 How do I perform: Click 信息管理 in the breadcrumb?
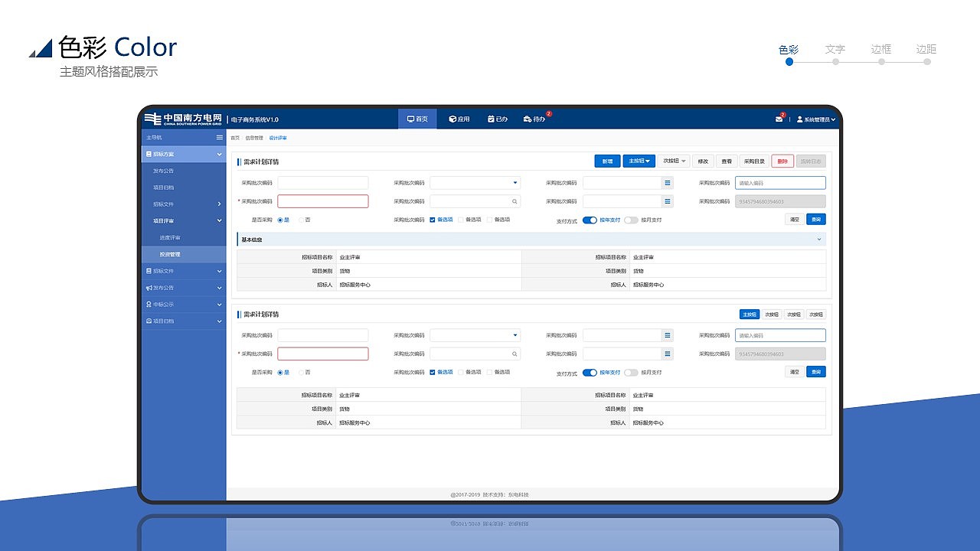click(253, 139)
